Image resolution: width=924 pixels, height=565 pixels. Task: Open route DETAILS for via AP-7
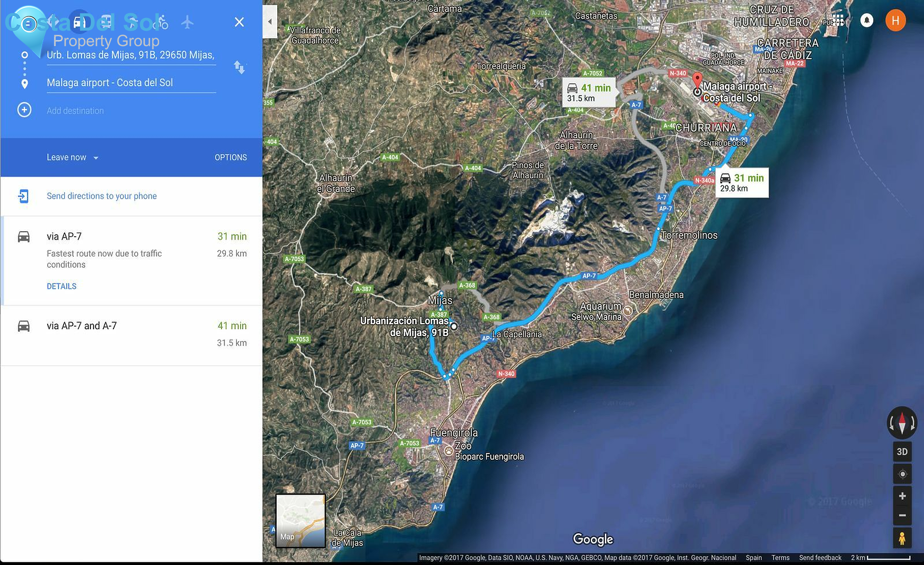(x=61, y=286)
